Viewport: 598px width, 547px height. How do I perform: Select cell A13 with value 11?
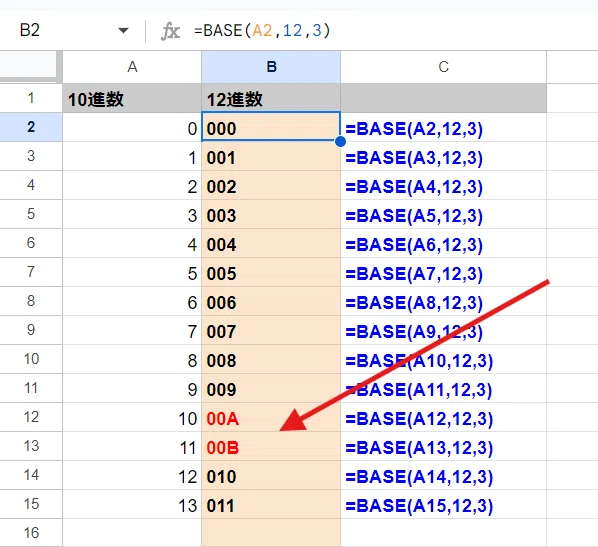(x=132, y=446)
